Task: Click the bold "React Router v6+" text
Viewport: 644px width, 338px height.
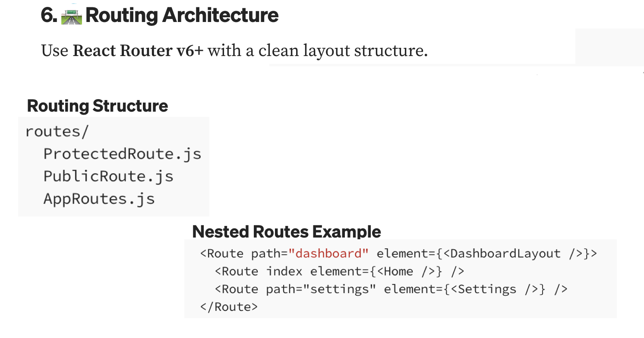Action: tap(138, 51)
